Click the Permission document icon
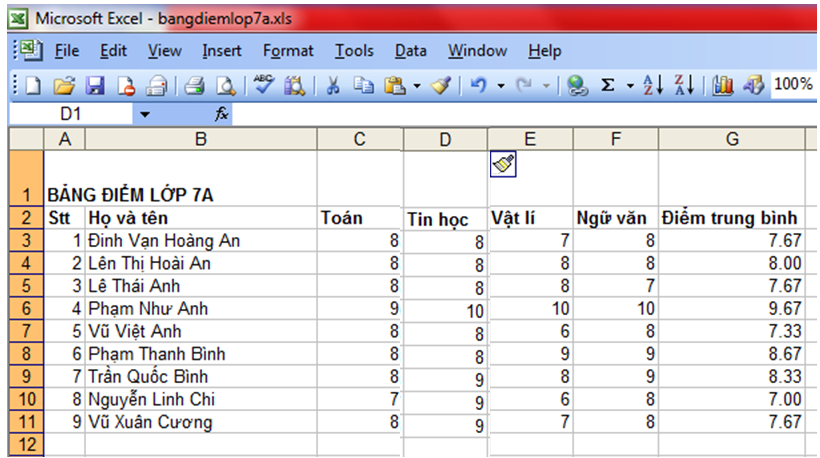820x458 pixels. coord(126,85)
